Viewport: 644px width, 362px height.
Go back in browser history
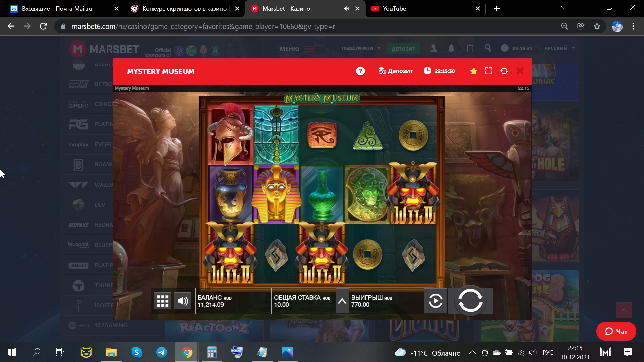pyautogui.click(x=11, y=26)
